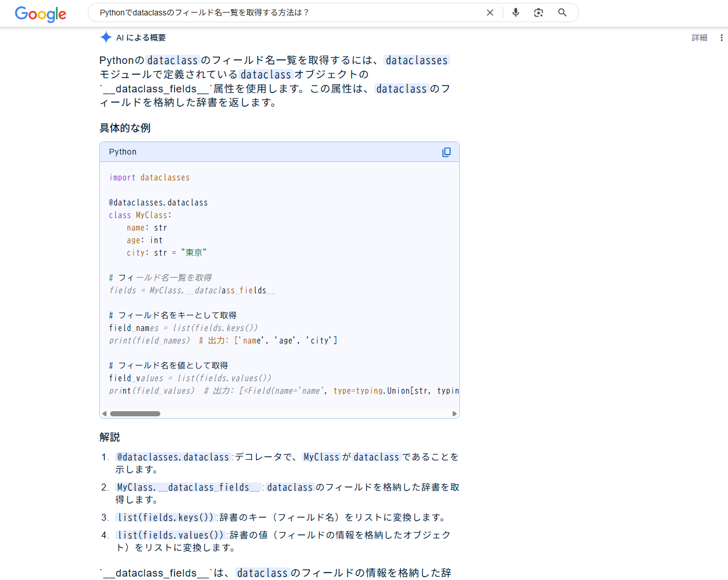Image resolution: width=728 pixels, height=580 pixels.
Task: Click the left scroll arrow on the code block
Action: 104,413
